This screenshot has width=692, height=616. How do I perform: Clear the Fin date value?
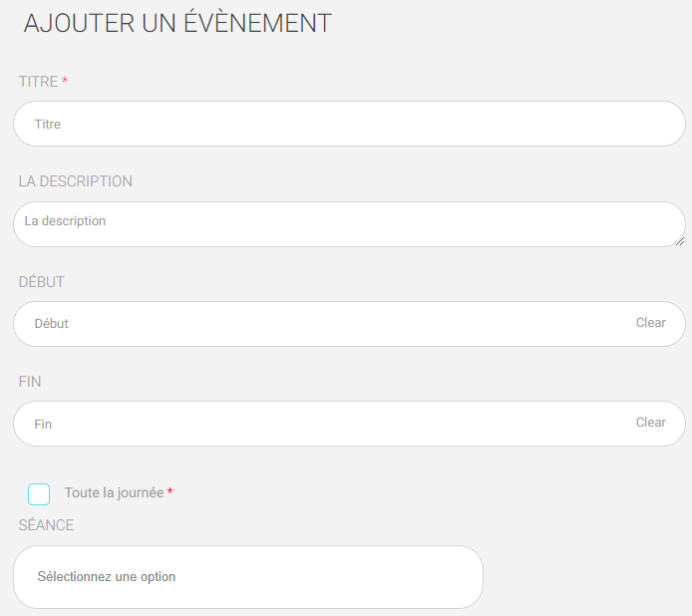click(650, 423)
